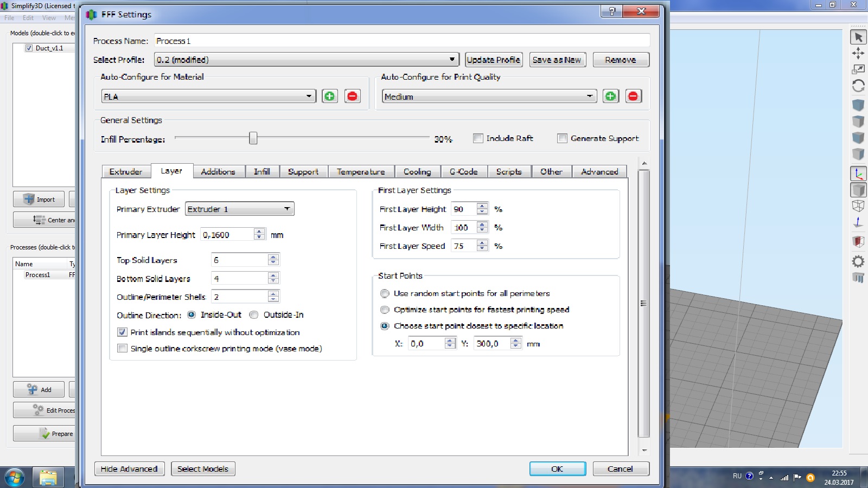Select Inside-Out outline direction

(192, 314)
